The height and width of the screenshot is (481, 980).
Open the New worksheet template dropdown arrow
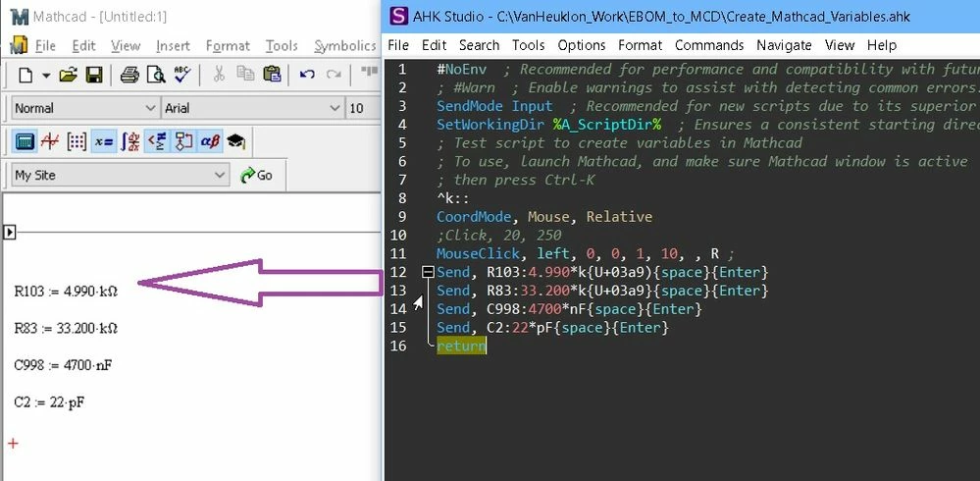(46, 76)
